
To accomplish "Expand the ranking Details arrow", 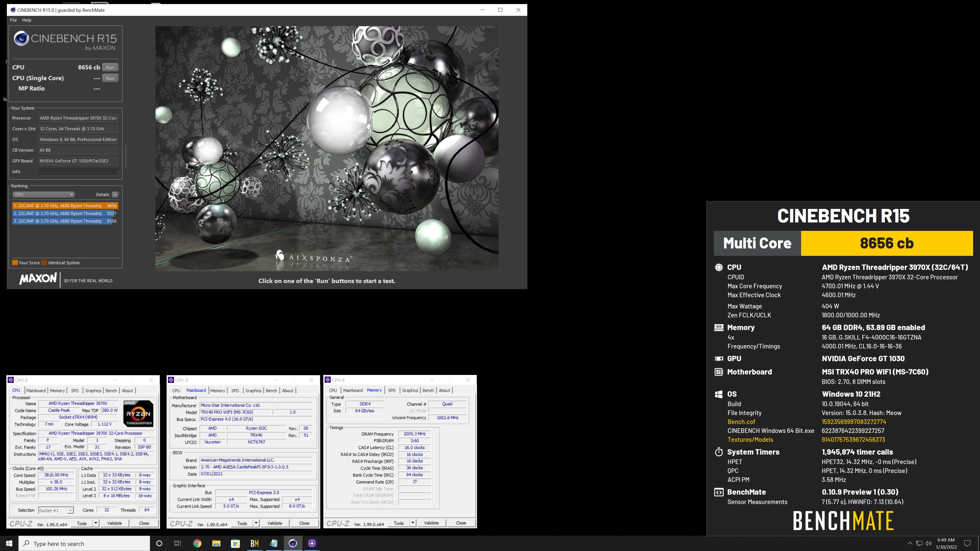I will [115, 194].
